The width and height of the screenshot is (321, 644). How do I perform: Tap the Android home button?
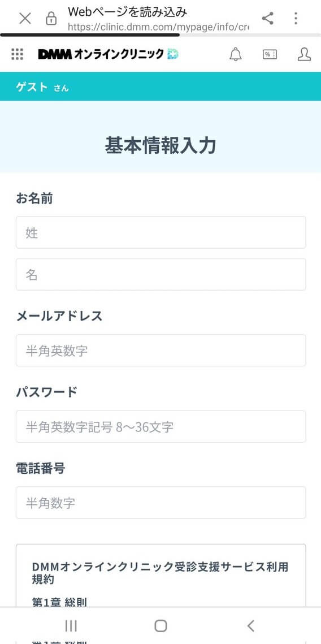point(160,625)
